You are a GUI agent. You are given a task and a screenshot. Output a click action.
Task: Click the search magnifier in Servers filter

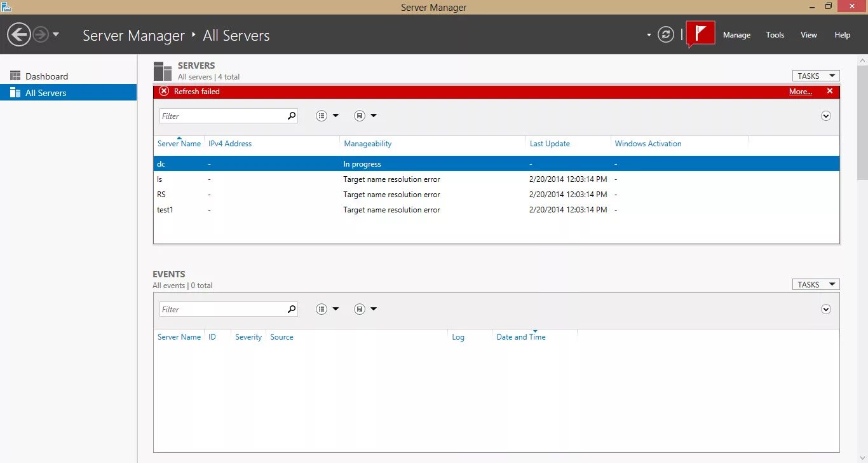(292, 116)
